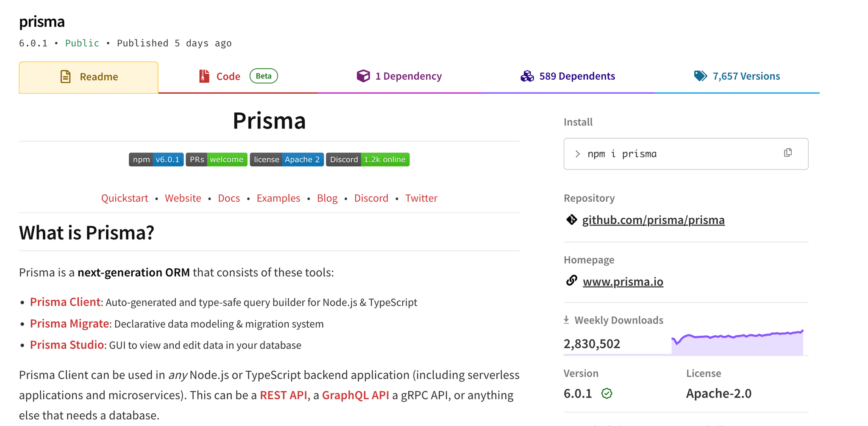Click the 6.0.1 version value in sidebar
This screenshot has height=426, width=868.
(578, 394)
